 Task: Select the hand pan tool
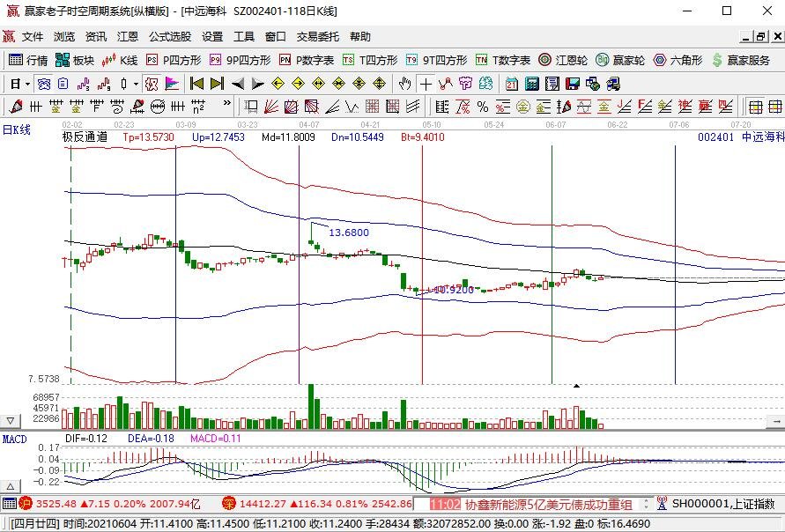405,84
